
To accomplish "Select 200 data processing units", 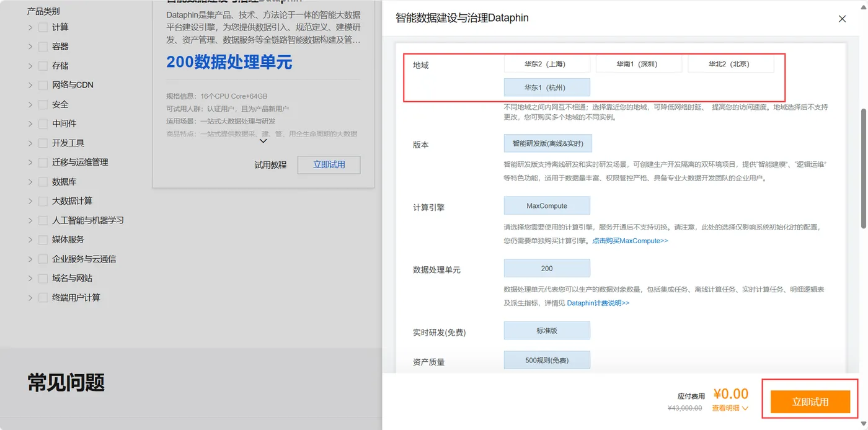I will pos(547,269).
